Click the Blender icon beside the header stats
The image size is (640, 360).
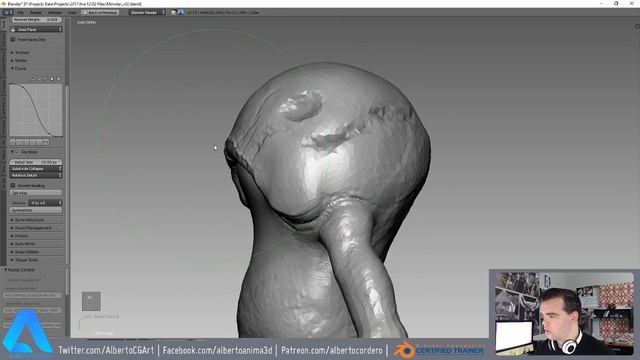pyautogui.click(x=180, y=13)
